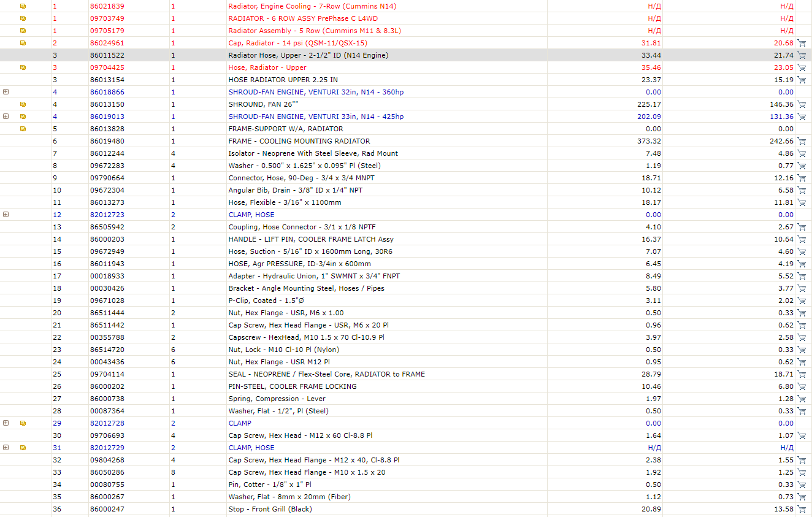Open note icon for part 86024961

[x=23, y=43]
